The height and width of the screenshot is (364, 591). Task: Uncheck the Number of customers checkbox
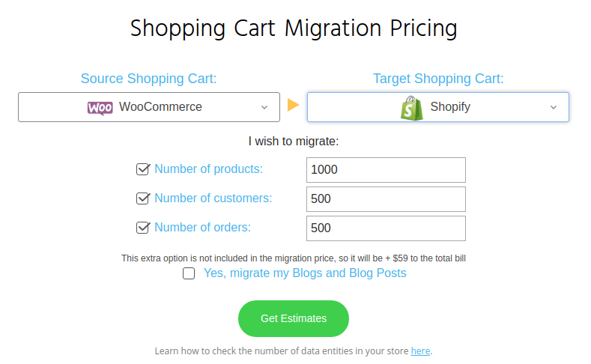(x=143, y=198)
